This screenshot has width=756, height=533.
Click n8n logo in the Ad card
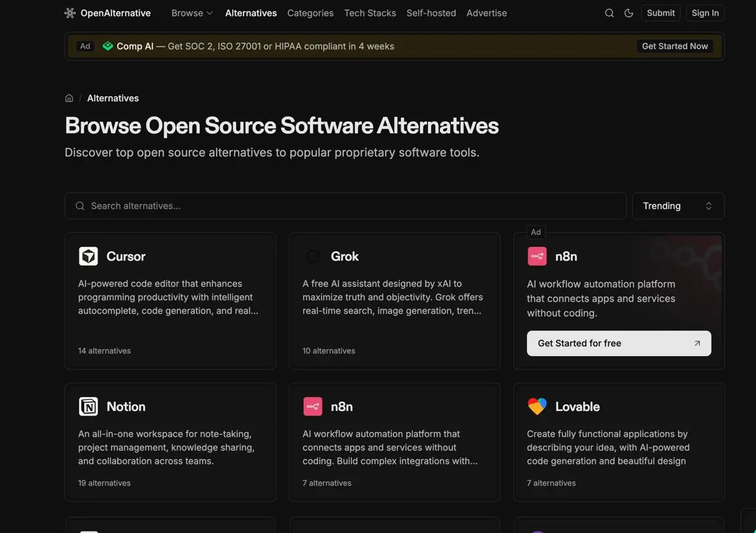point(537,256)
